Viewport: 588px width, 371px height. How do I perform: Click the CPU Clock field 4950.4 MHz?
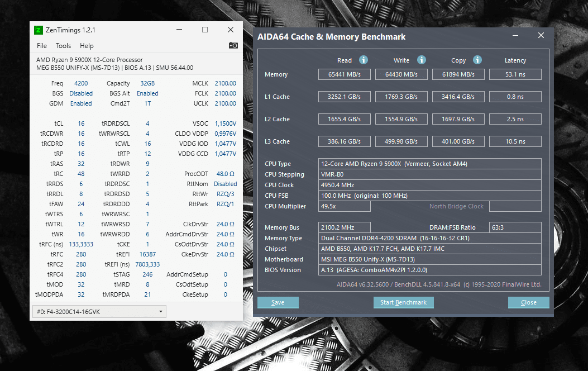point(430,185)
